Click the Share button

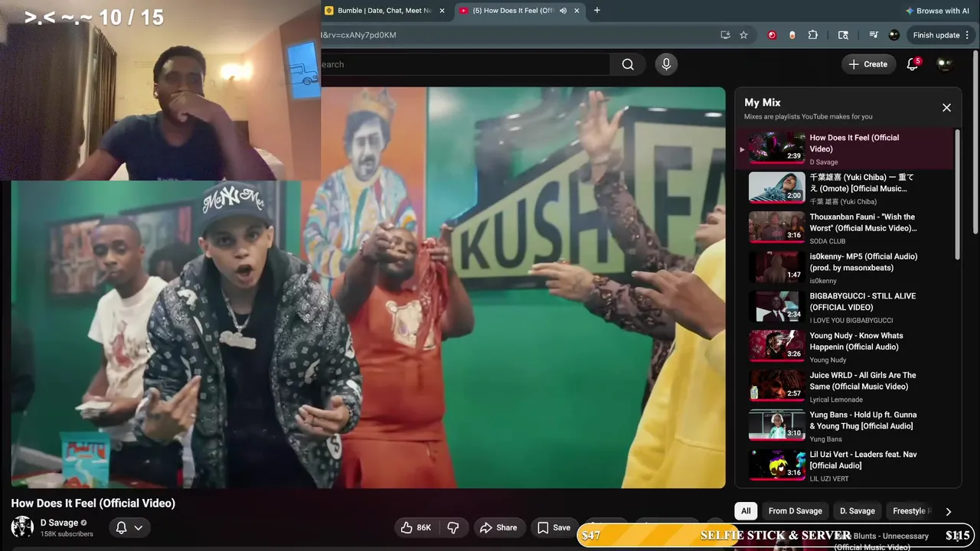click(x=498, y=527)
